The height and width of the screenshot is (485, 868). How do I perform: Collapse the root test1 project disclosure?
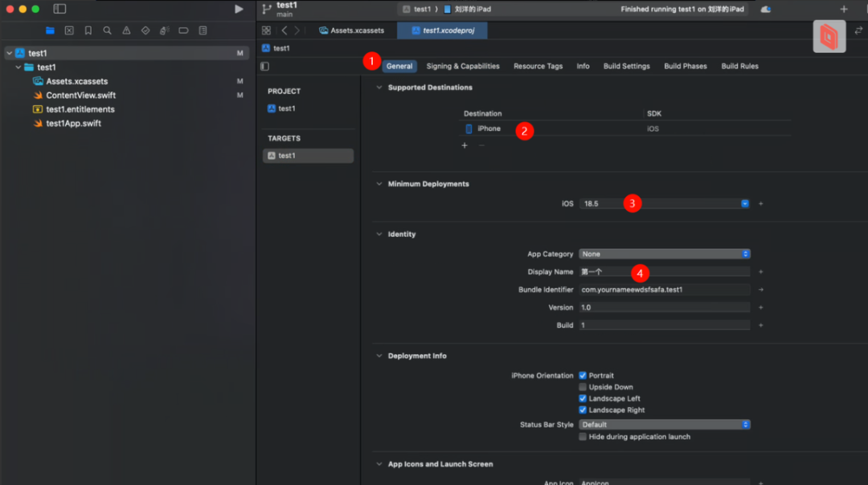click(x=10, y=53)
